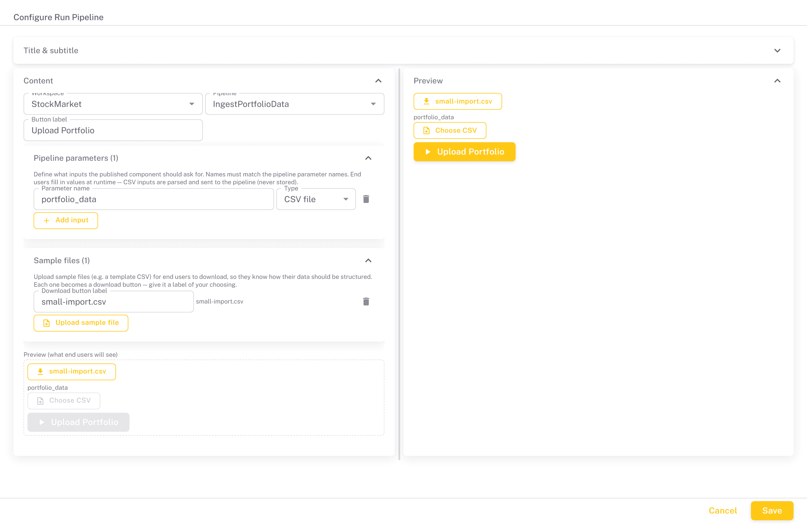
Task: Collapse the Sample files section
Action: [x=368, y=261]
